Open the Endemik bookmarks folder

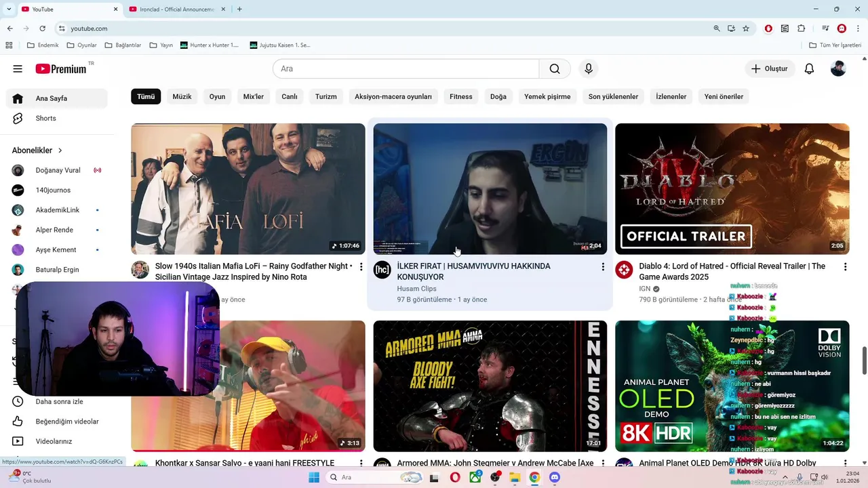[43, 45]
